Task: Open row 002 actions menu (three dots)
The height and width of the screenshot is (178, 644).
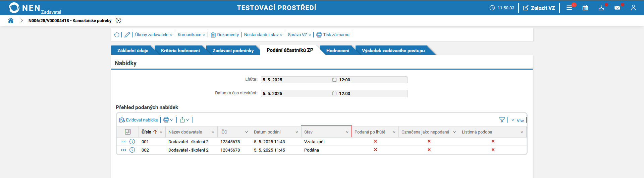Action: coord(123,150)
